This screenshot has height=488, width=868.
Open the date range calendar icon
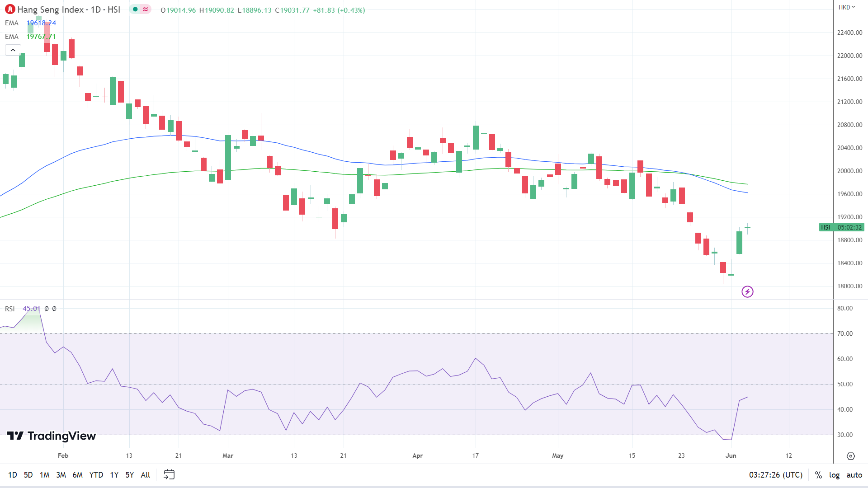tap(169, 474)
